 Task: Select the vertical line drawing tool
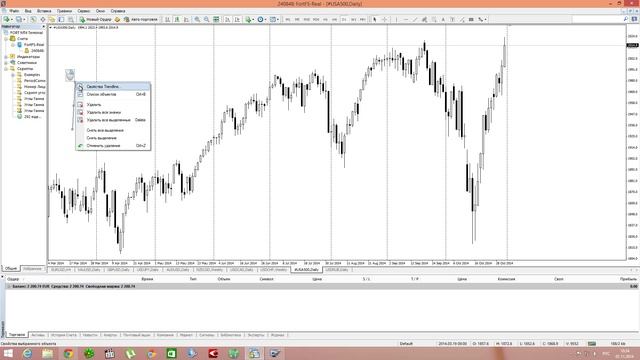point(396,19)
